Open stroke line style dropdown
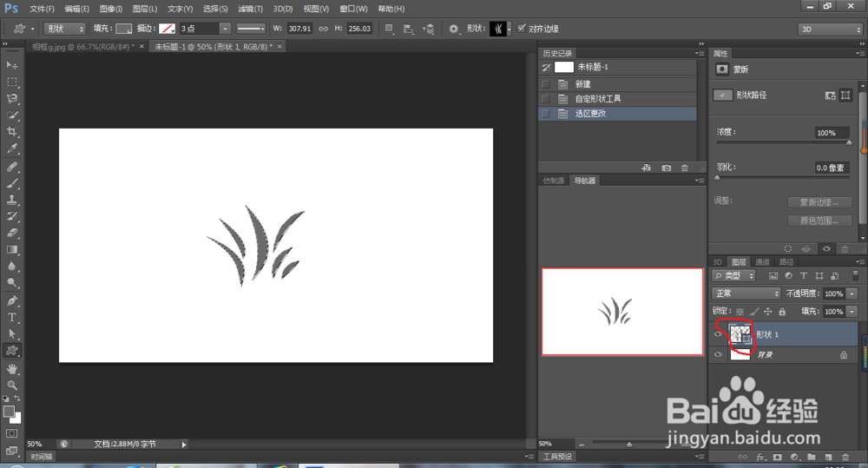The image size is (868, 468). [x=251, y=29]
